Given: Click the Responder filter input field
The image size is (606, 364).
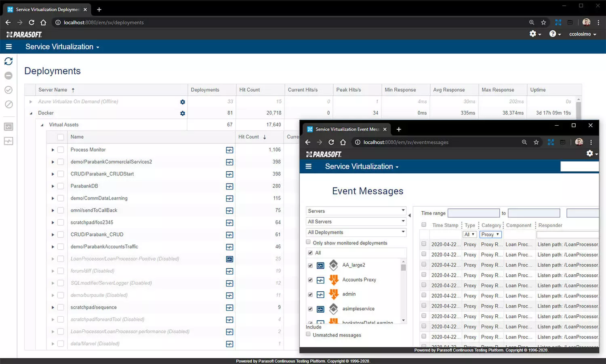Looking at the screenshot, I should coord(568,235).
